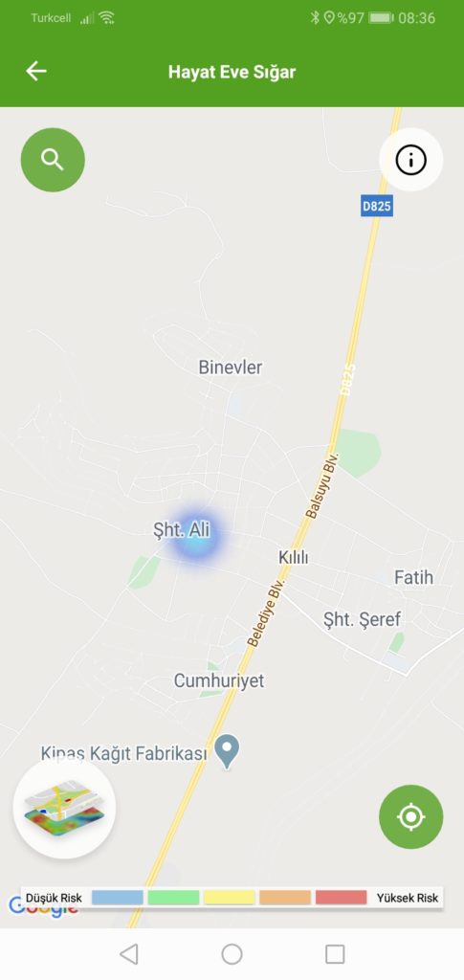Image resolution: width=464 pixels, height=980 pixels.
Task: Tap the back arrow in header
Action: [x=36, y=71]
